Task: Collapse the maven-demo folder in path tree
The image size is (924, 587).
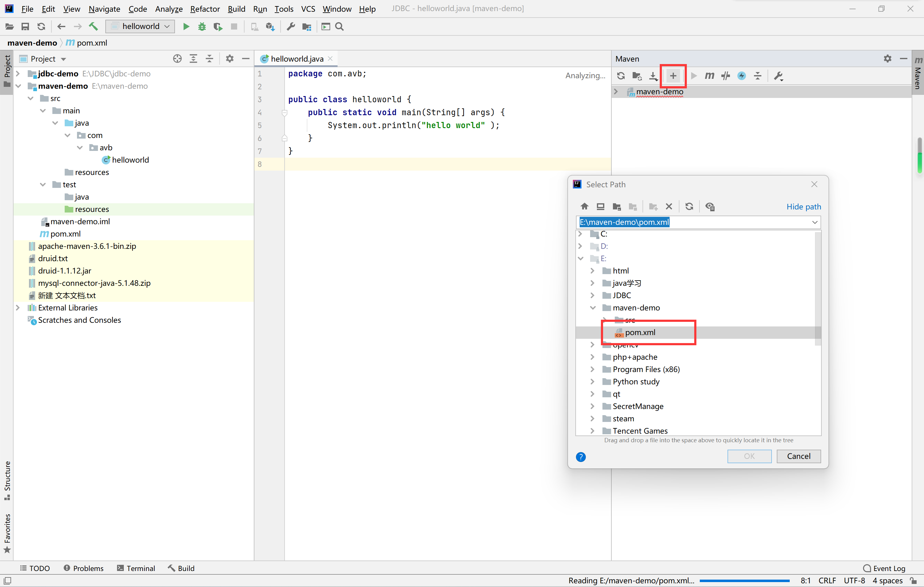Action: point(593,308)
